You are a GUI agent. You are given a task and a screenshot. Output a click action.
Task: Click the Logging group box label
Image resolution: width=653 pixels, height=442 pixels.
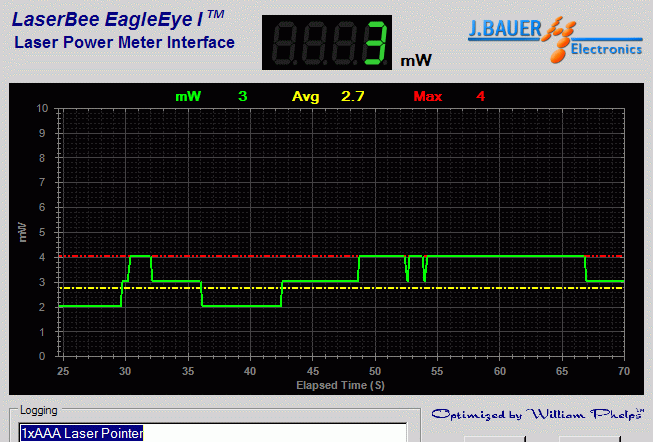(x=38, y=410)
